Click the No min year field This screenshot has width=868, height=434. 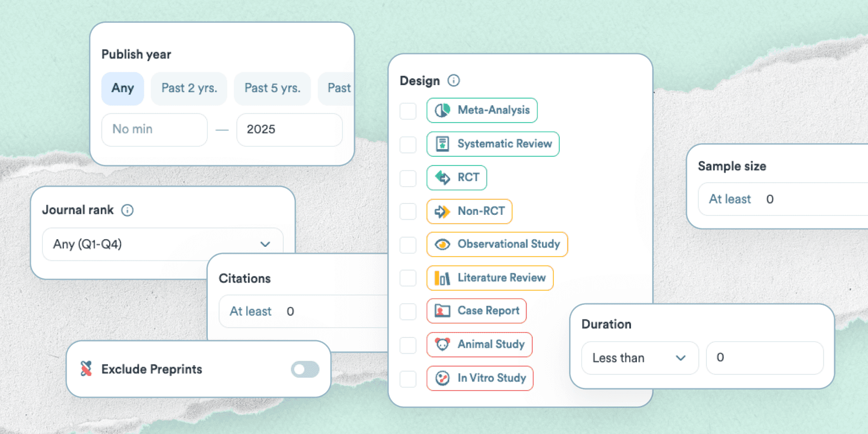(x=155, y=130)
